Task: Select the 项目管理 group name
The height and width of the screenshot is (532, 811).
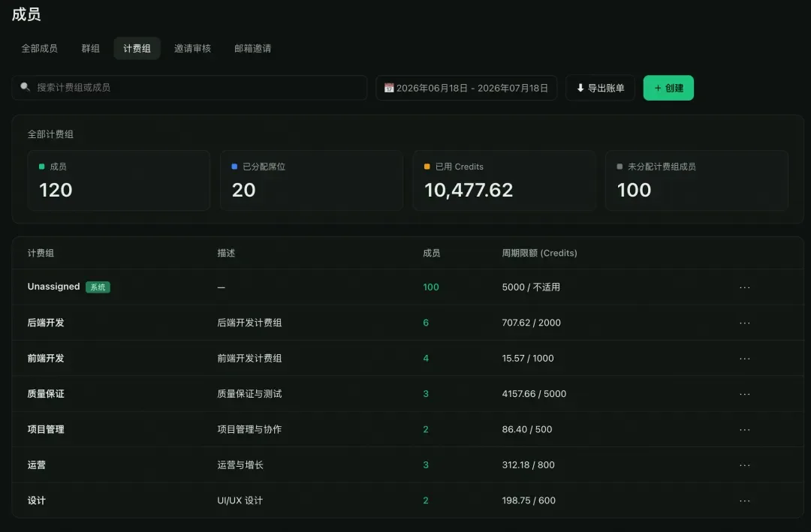Action: (x=46, y=429)
